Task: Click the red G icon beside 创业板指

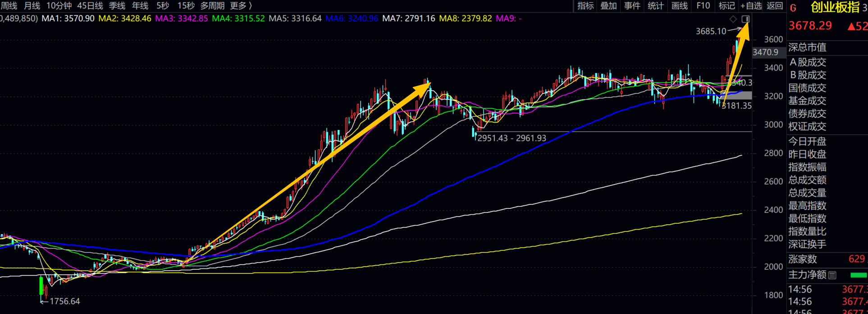Action: [x=793, y=8]
